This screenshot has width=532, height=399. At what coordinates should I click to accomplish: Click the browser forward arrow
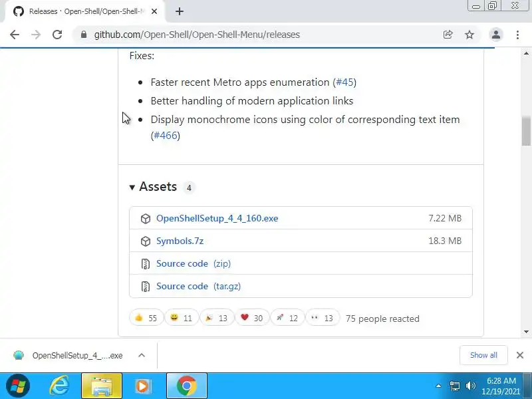pyautogui.click(x=36, y=35)
